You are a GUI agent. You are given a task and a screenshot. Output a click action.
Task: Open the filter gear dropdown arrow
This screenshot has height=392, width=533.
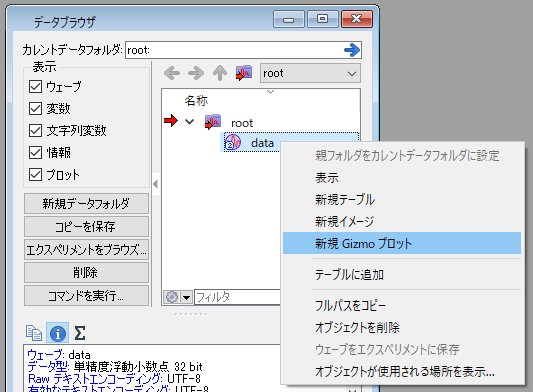(186, 297)
